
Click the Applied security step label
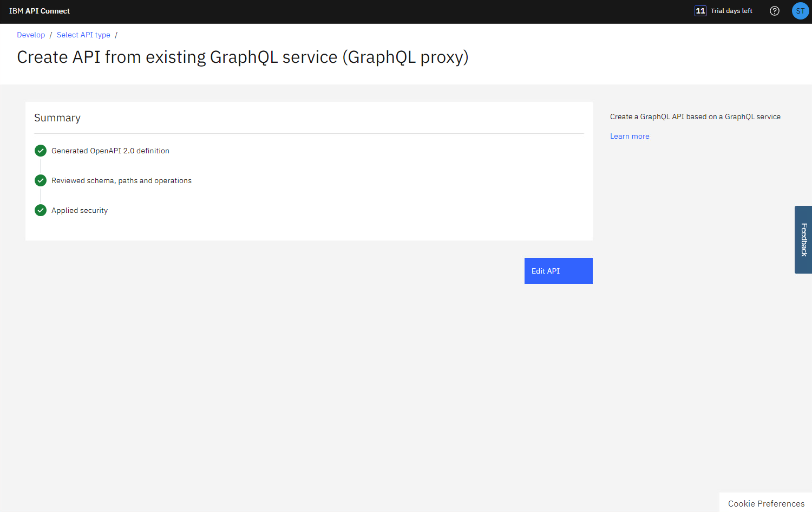[x=80, y=210]
